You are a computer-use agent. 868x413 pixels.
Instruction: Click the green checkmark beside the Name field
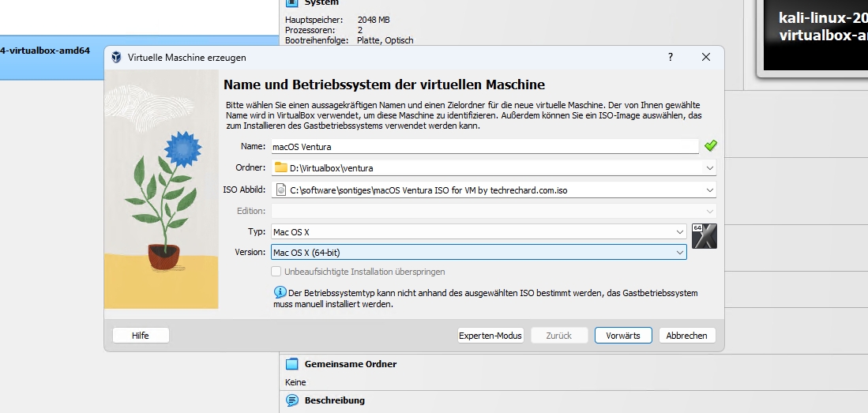710,145
